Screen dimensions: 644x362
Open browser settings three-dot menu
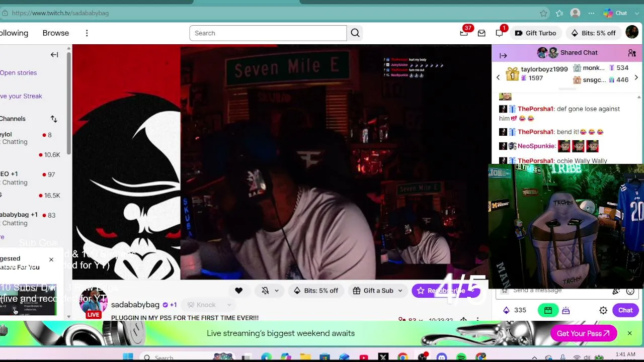pos(592,13)
